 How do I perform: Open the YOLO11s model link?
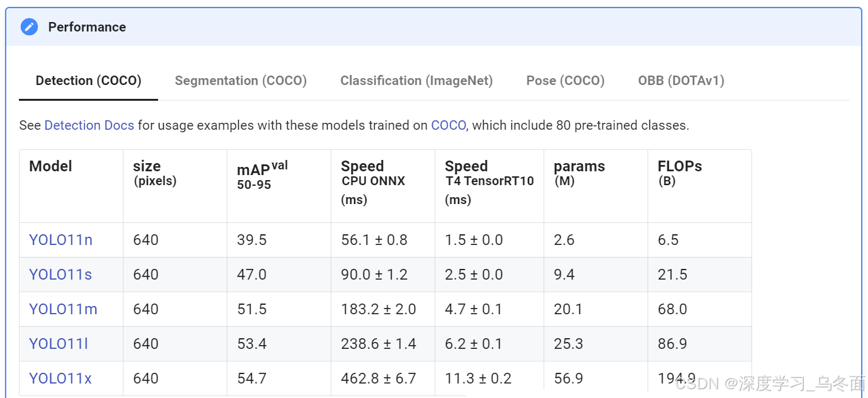(60, 275)
